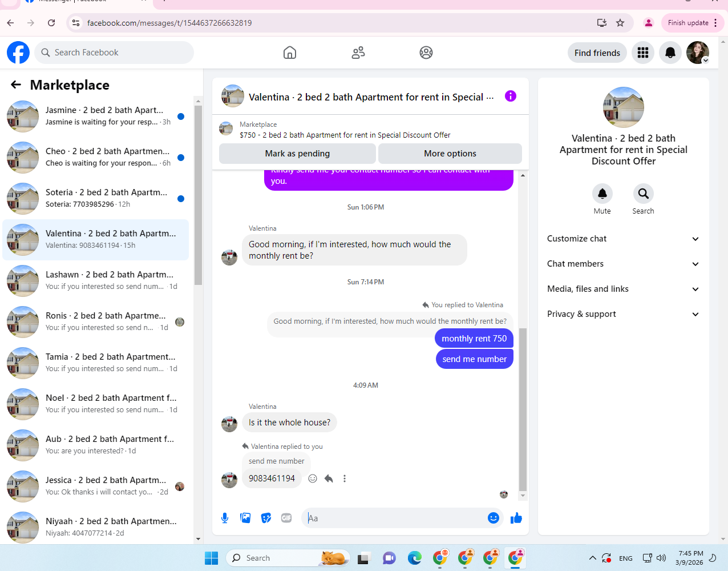Click the install app icon in address bar
728x571 pixels.
(x=601, y=23)
